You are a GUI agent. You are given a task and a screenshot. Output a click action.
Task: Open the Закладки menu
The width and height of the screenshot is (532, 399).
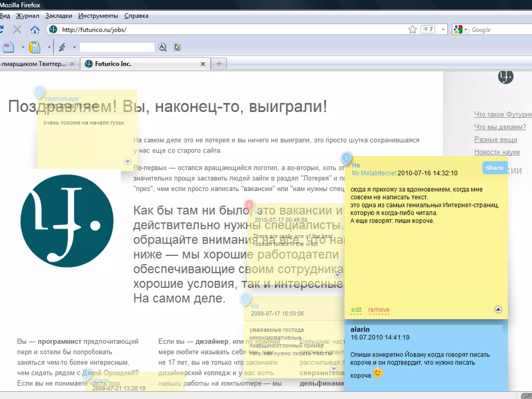(58, 16)
